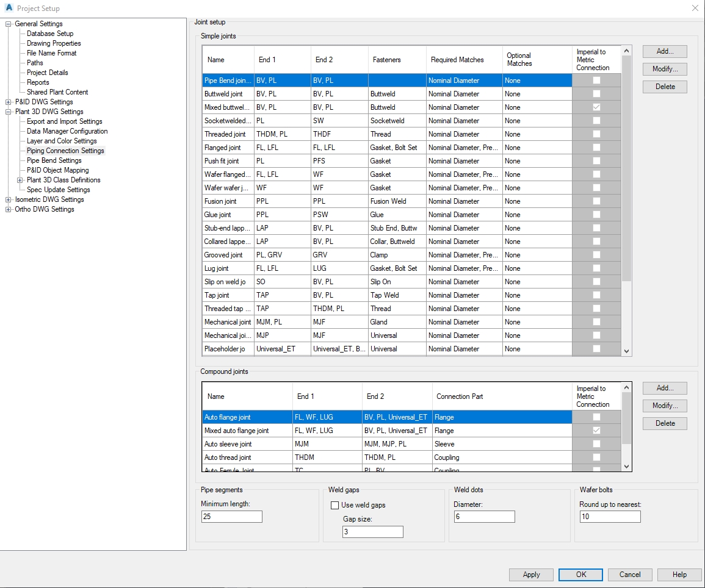Select Reports under General Settings
This screenshot has width=705, height=588.
[x=38, y=82]
